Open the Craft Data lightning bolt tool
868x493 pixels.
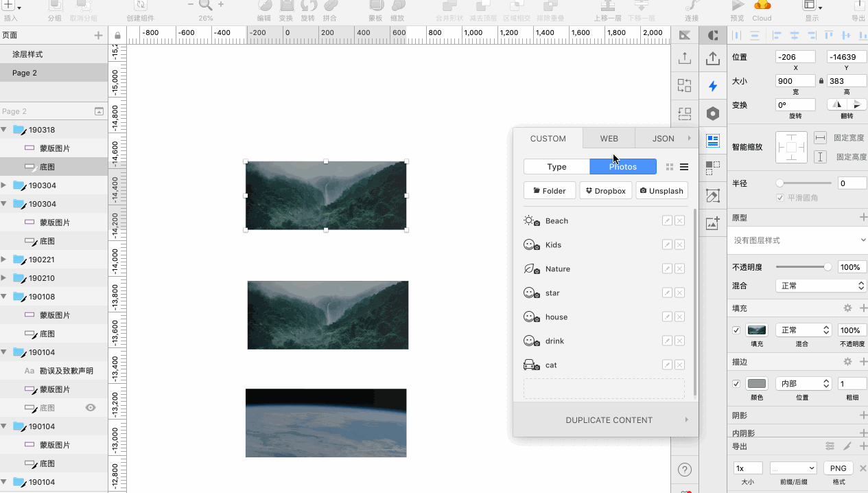(713, 86)
